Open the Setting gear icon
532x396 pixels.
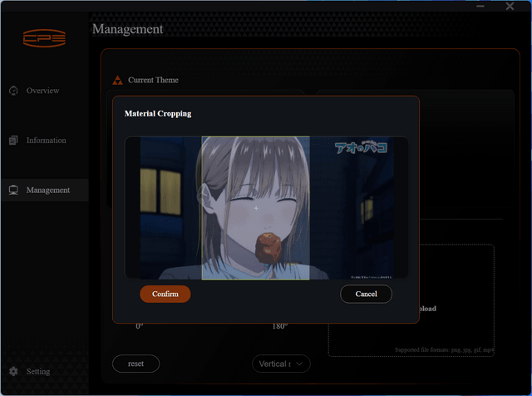pyautogui.click(x=13, y=371)
